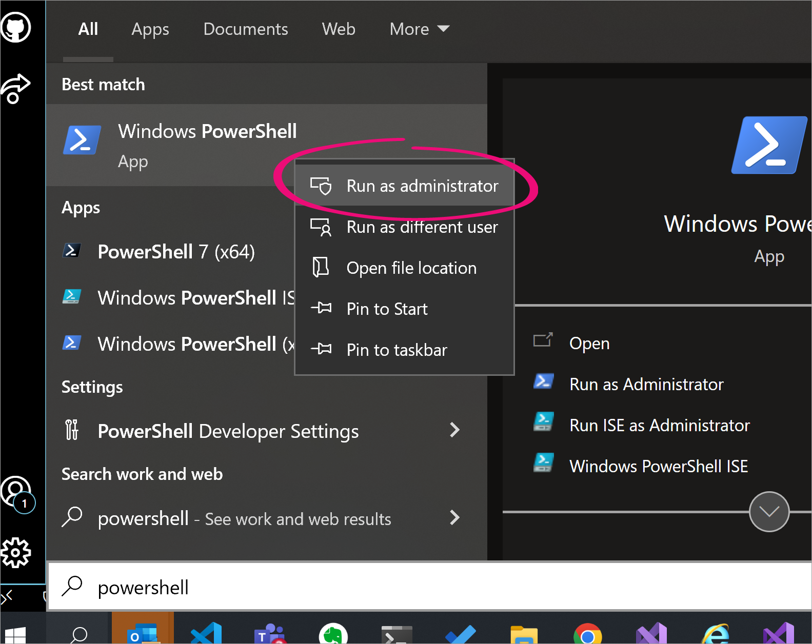Screen dimensions: 812x644
Task: Open the Manage gear icon in sidebar
Action: (x=16, y=552)
